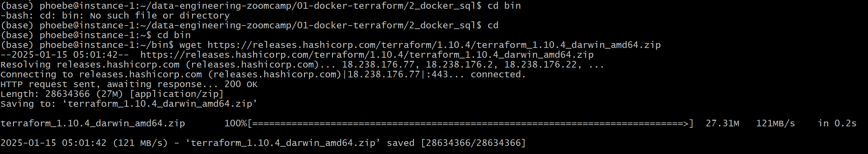The width and height of the screenshot is (868, 154).
Task: Click the '200 OK' response status
Action: pos(241,84)
